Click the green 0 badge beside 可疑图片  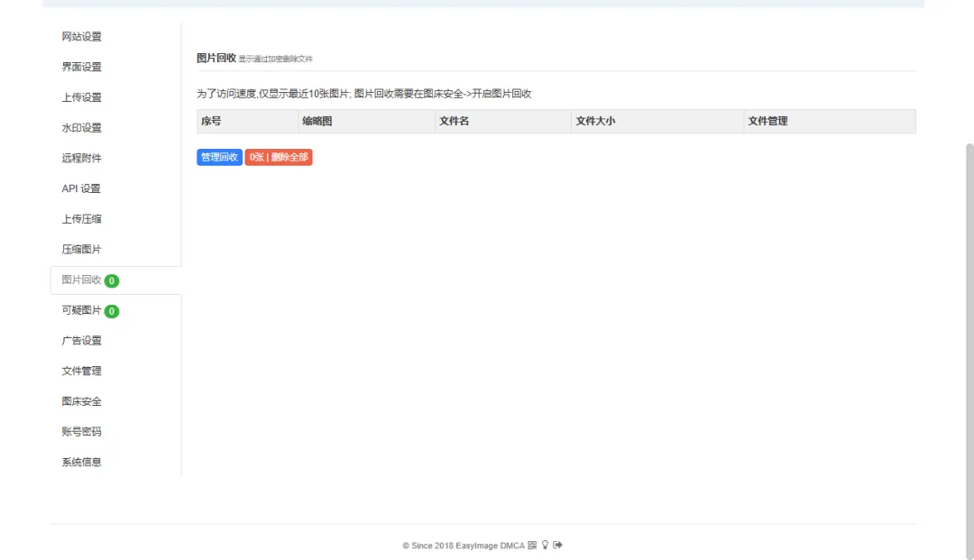111,311
